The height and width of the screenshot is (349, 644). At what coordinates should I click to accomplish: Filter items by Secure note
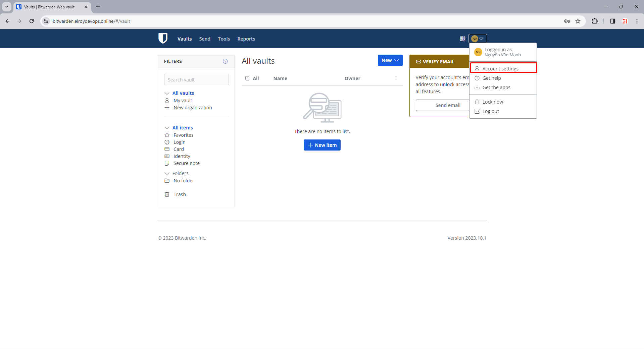pos(187,163)
